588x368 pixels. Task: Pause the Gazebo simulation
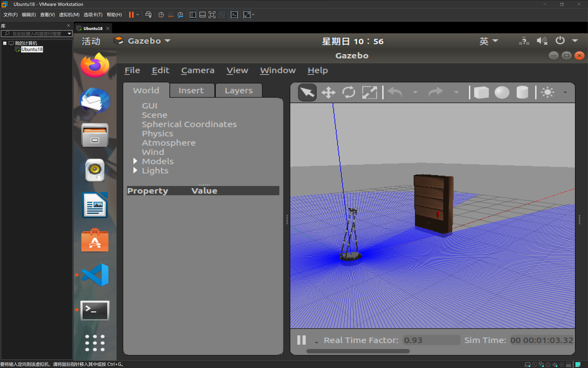tap(302, 340)
